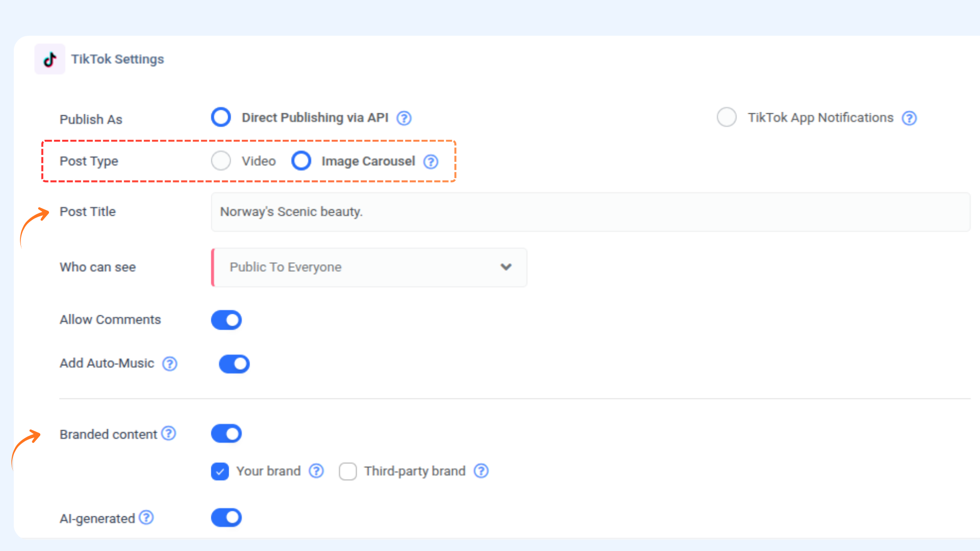Select Direct Publishing via API radio
The height and width of the screenshot is (551, 980).
click(221, 117)
